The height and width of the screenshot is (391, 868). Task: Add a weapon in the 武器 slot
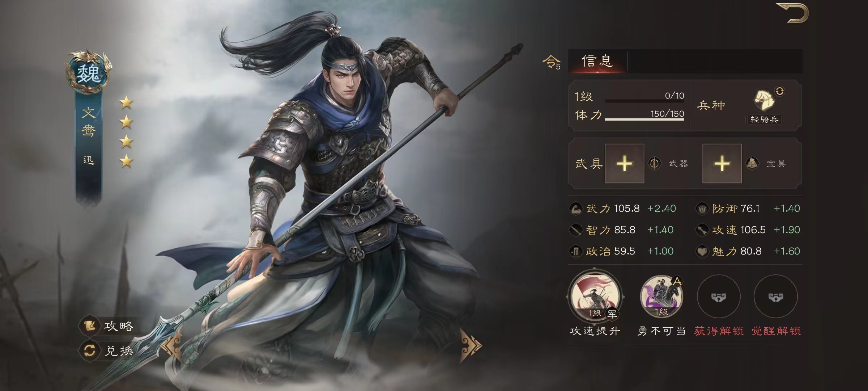[x=624, y=164]
